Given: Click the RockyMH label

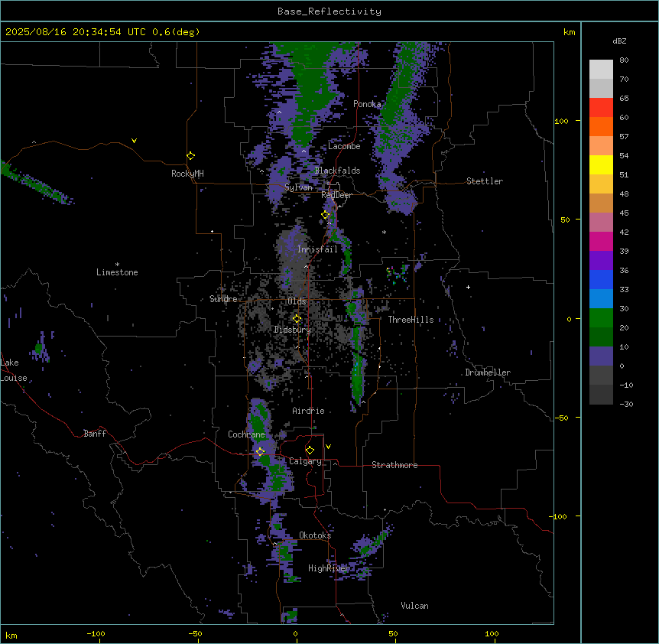Looking at the screenshot, I should point(187,174).
